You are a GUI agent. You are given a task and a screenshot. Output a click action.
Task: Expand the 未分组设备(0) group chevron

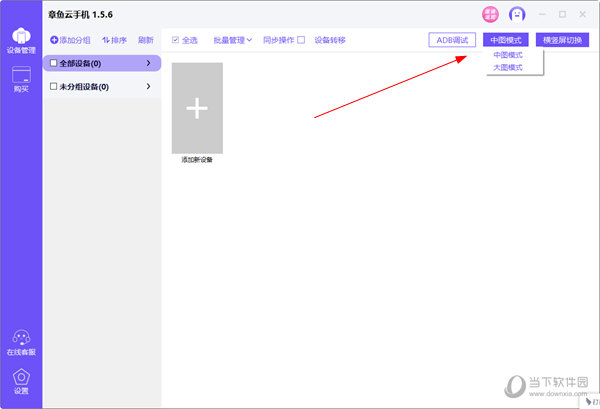coord(148,86)
